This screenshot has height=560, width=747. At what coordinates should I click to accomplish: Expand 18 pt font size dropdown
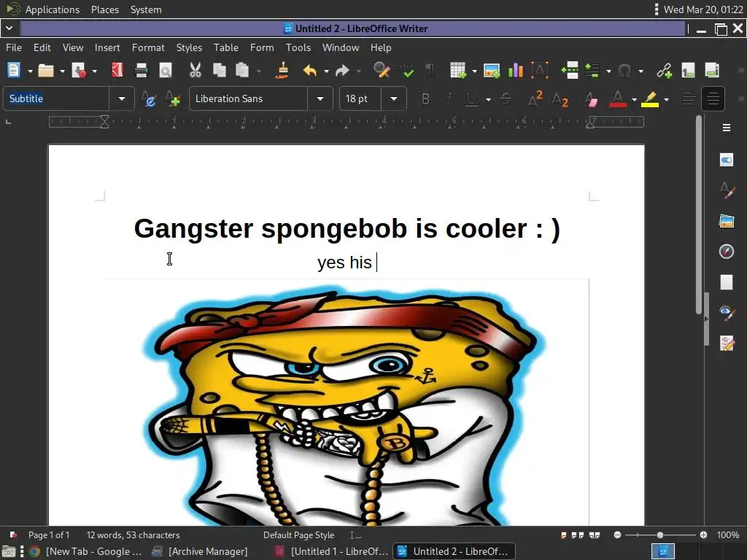point(394,99)
